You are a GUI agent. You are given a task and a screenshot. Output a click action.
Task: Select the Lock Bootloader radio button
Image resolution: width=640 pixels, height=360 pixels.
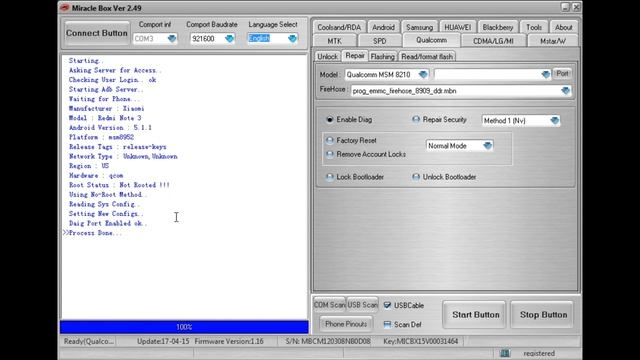pos(330,177)
